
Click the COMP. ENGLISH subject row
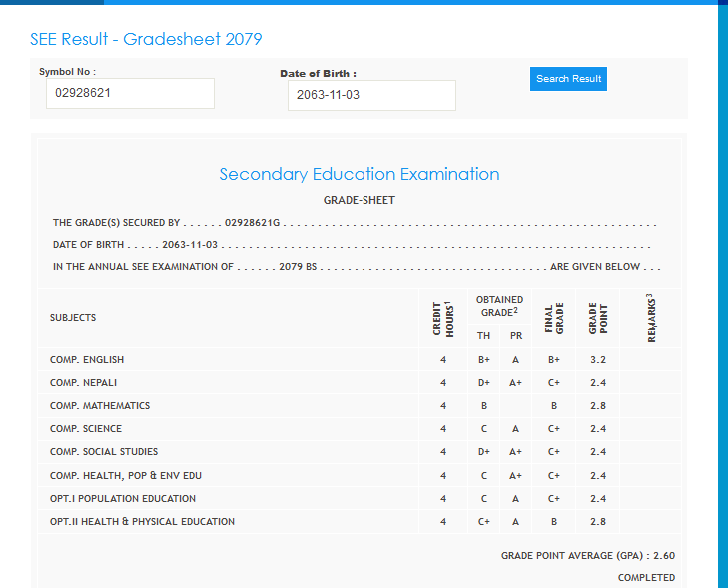pos(87,359)
